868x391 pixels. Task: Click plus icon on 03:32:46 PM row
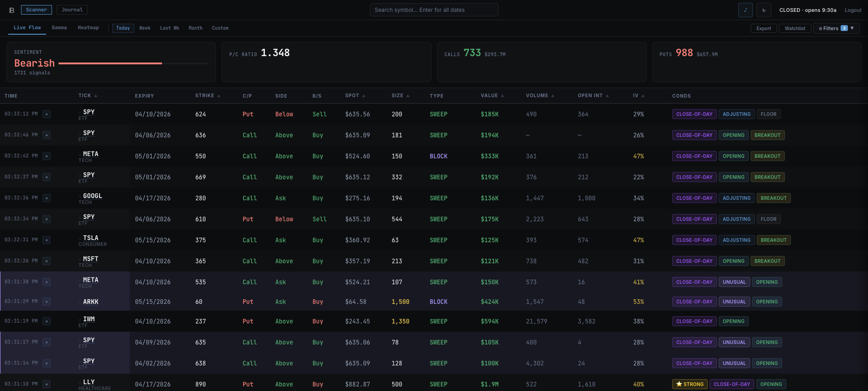click(47, 135)
